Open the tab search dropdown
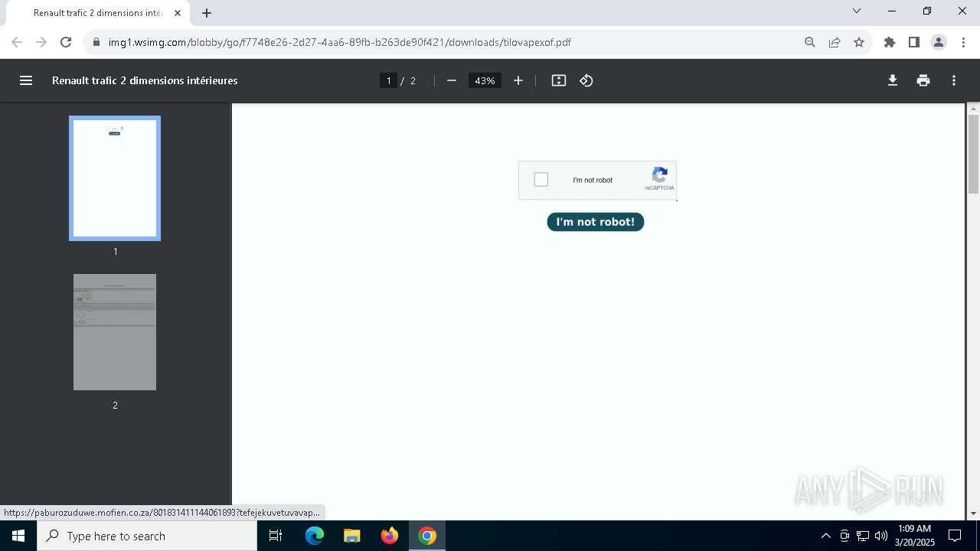Screen dimensions: 980x551 (857, 11)
